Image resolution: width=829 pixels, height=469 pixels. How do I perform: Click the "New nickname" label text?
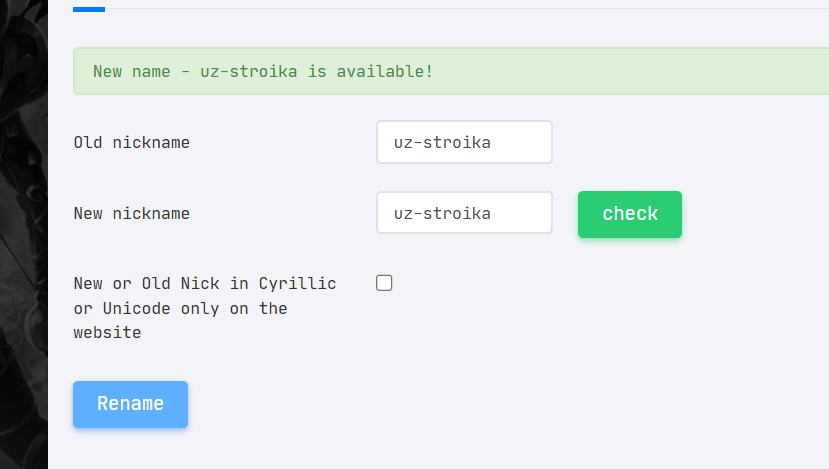point(131,214)
